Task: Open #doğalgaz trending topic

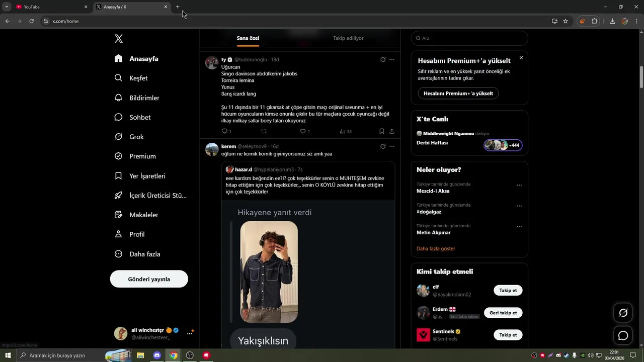Action: coord(429,212)
